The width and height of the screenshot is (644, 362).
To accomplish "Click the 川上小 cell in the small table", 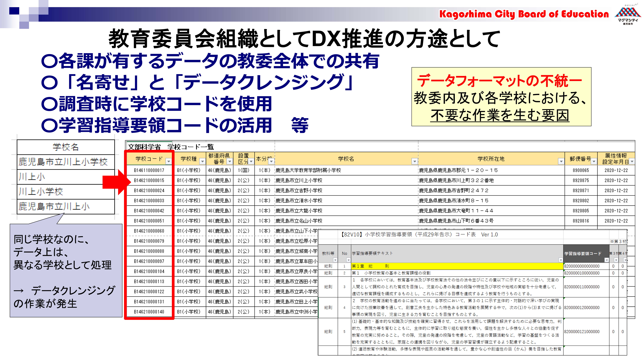I will coord(66,177).
